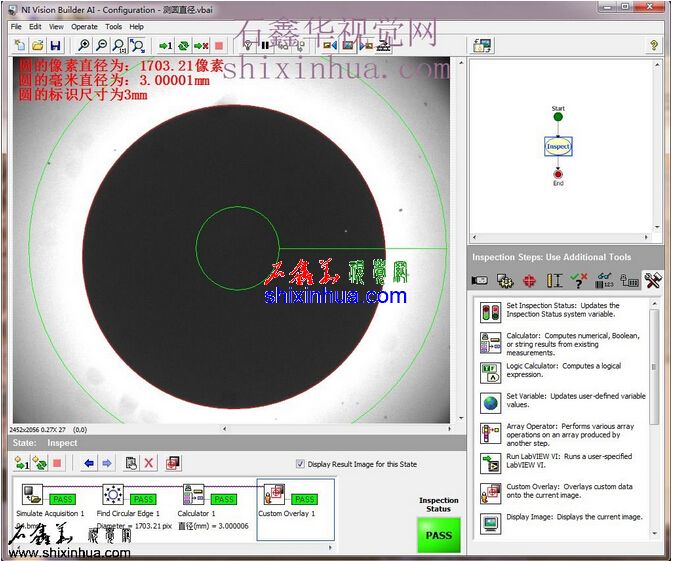Switch to the Acquire Images palette tab
The height and width of the screenshot is (561, 673).
tap(480, 281)
